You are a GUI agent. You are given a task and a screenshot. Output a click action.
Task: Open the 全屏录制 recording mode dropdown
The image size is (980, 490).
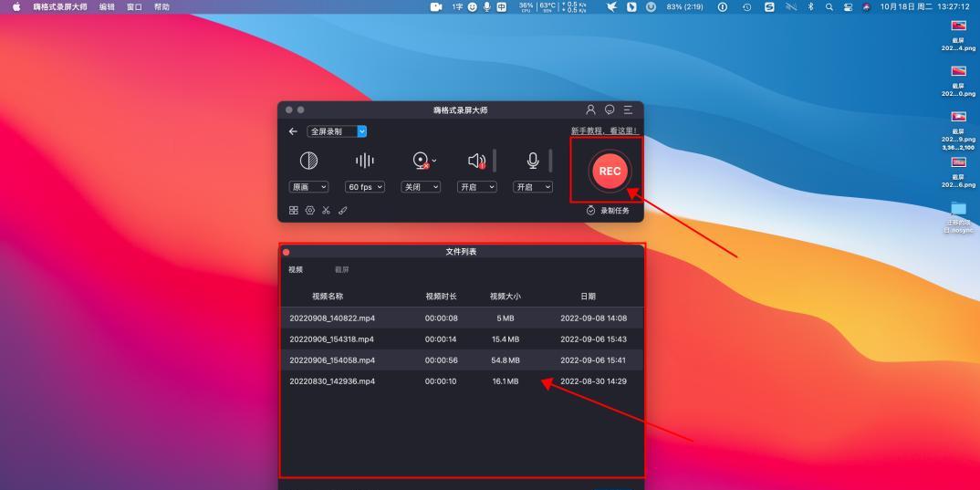(x=337, y=132)
